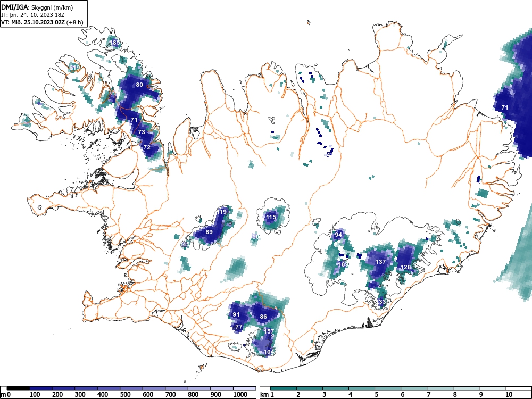532x399 pixels.
Task: Select the 115 value on the central glacier
Action: (271, 217)
